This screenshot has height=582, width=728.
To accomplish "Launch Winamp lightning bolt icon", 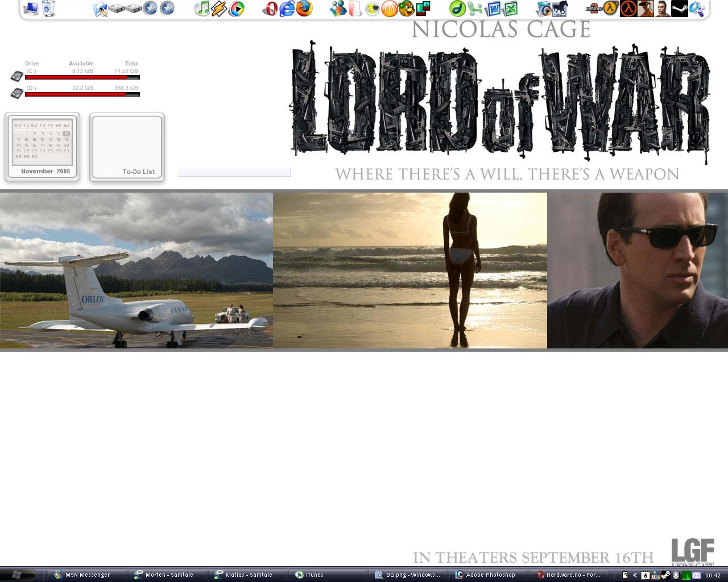I will pyautogui.click(x=219, y=9).
